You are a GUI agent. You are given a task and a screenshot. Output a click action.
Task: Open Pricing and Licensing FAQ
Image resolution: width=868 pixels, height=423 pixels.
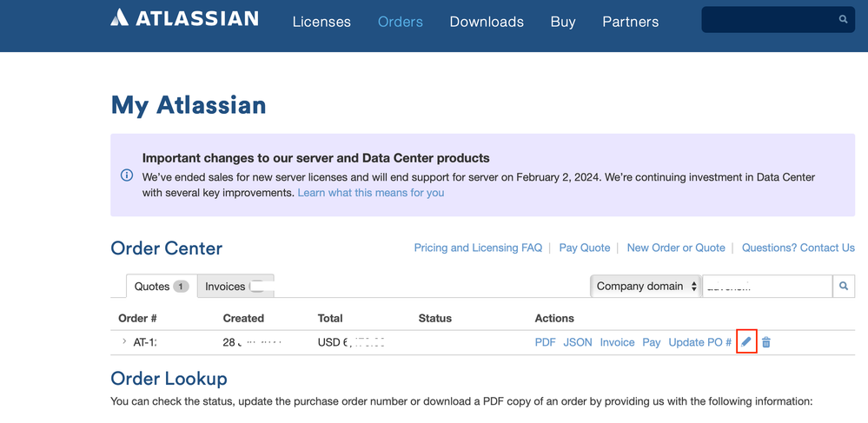[x=478, y=248]
